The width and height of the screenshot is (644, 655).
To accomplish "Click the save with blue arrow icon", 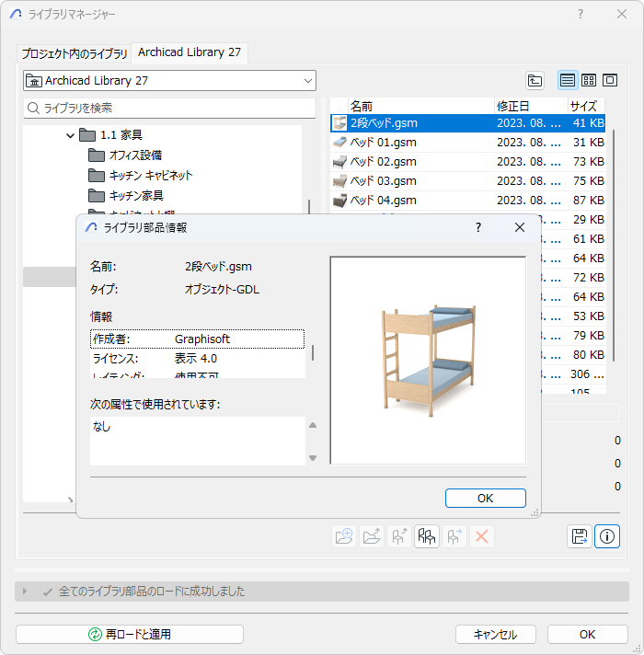I will pos(580,536).
